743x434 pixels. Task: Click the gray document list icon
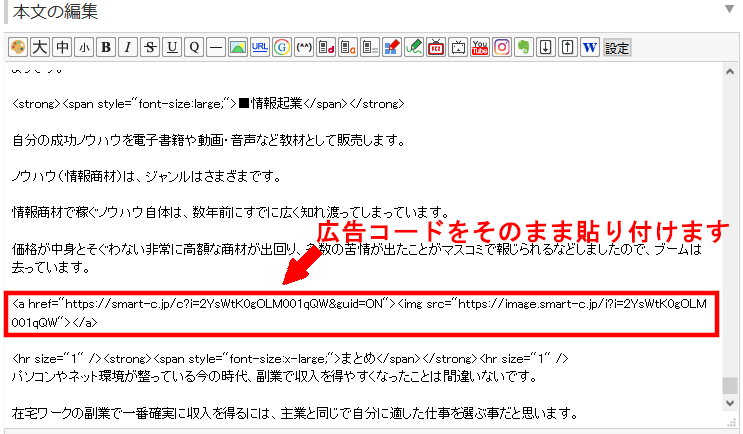pos(370,47)
